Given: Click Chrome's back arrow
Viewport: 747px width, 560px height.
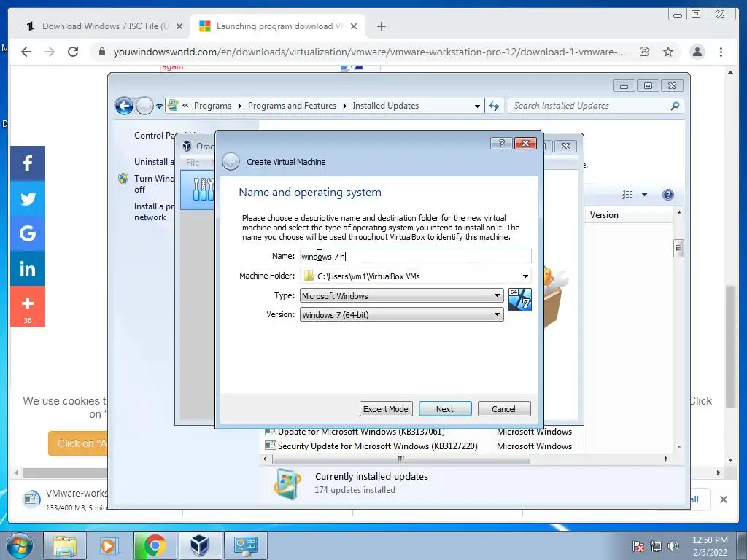Looking at the screenshot, I should pyautogui.click(x=26, y=52).
